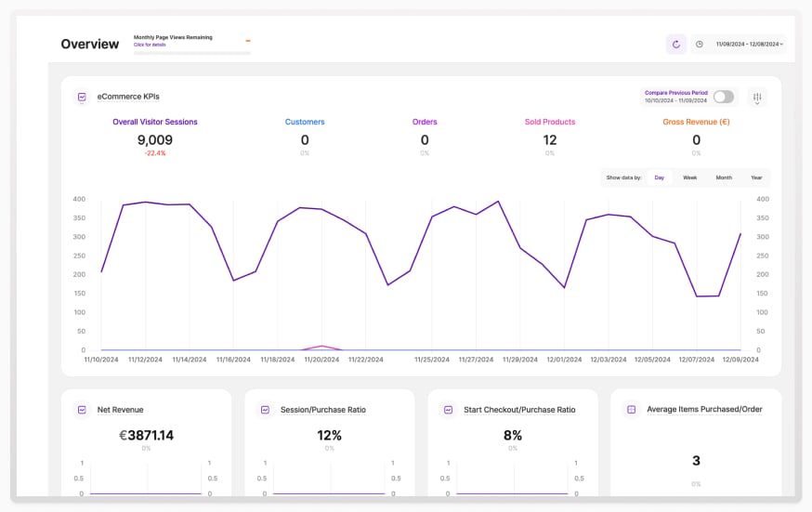Viewport: 812px width, 512px height.
Task: Click the Net Revenue card icon
Action: click(82, 409)
